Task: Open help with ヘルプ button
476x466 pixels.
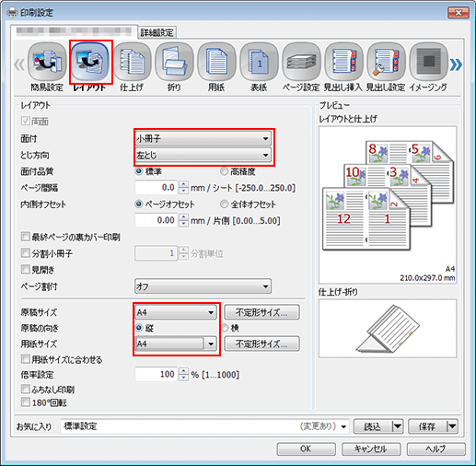Action: 436,449
